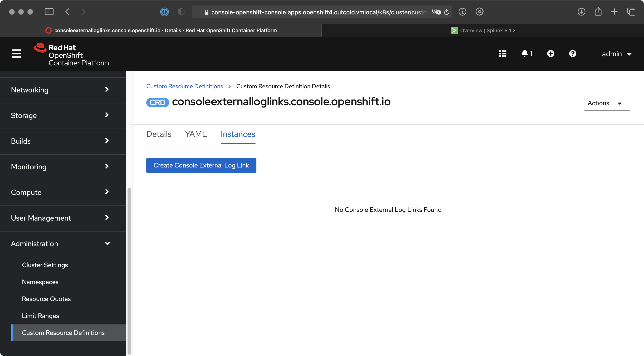Click the plus import YAML icon
The height and width of the screenshot is (356, 644).
[x=551, y=54]
